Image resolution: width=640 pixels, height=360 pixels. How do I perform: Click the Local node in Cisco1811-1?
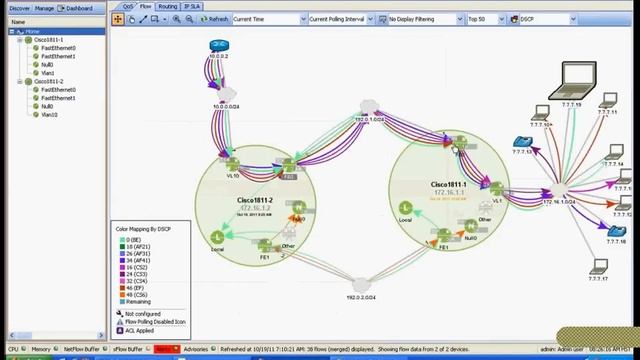405,208
